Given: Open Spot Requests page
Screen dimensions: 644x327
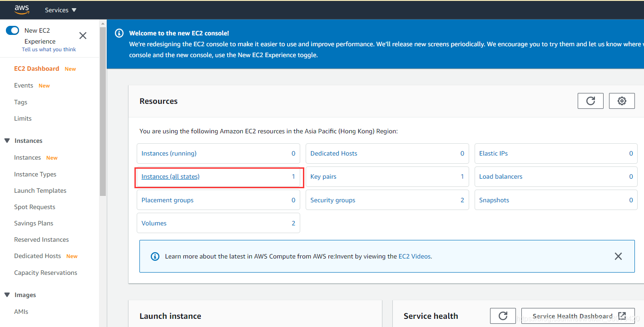Looking at the screenshot, I should [x=35, y=207].
